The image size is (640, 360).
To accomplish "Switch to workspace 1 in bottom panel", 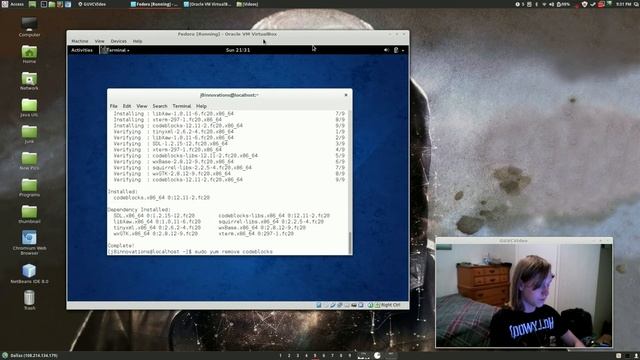I will pos(280,356).
